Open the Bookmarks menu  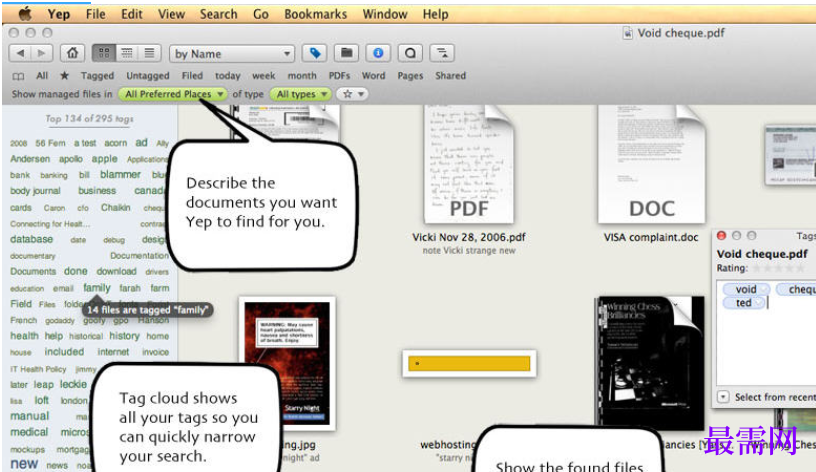[x=315, y=14]
